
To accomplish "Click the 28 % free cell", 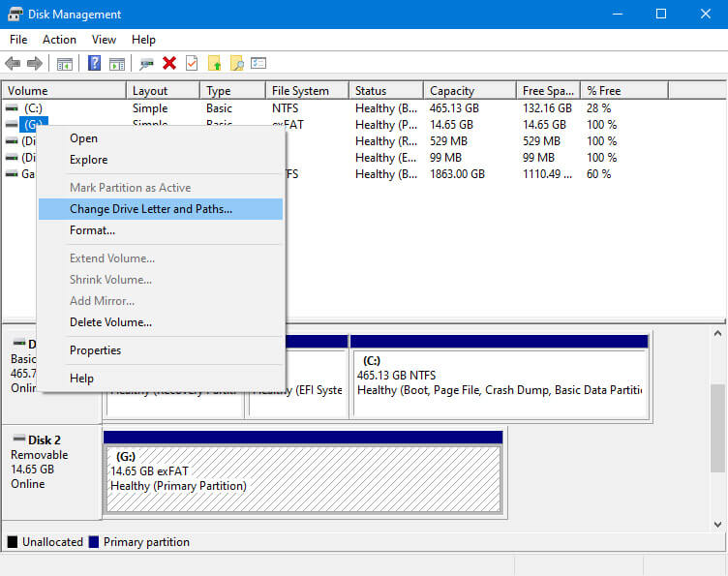I will coord(598,108).
